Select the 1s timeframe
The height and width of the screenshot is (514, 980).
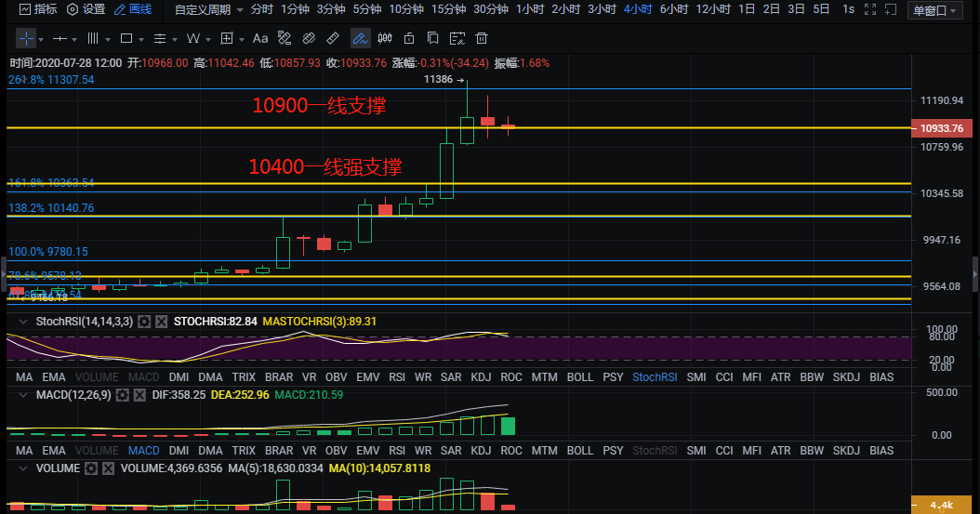click(x=848, y=9)
